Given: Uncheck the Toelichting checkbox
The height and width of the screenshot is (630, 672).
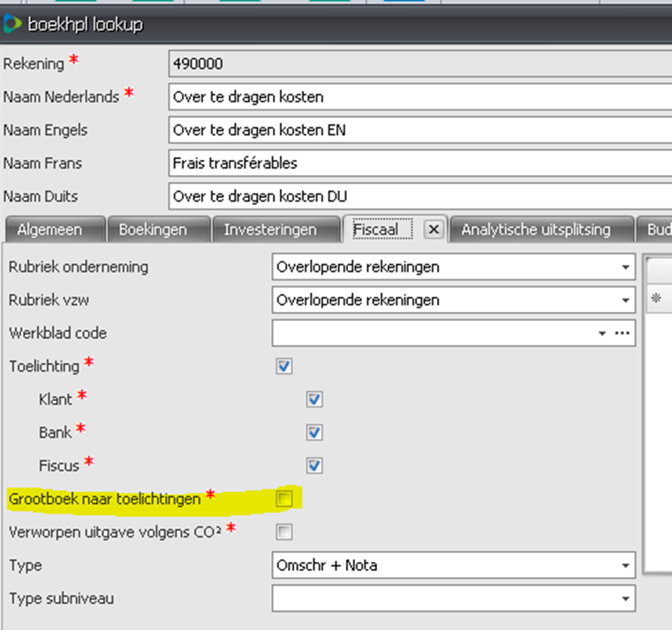Looking at the screenshot, I should [x=284, y=366].
